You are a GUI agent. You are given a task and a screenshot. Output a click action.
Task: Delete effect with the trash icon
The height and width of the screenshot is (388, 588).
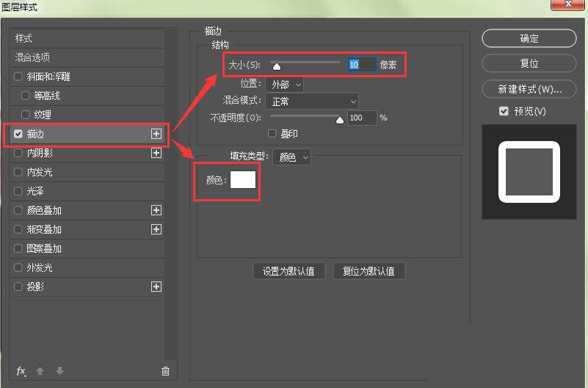(x=165, y=371)
